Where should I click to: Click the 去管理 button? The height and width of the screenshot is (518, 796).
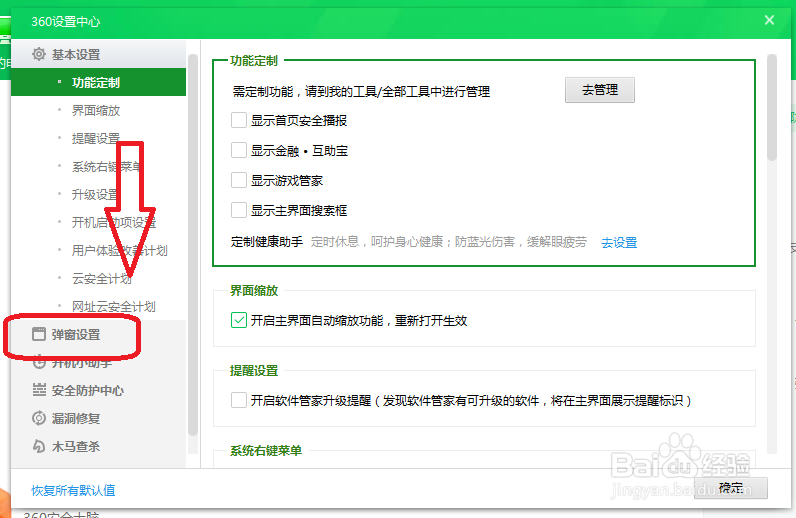point(600,90)
